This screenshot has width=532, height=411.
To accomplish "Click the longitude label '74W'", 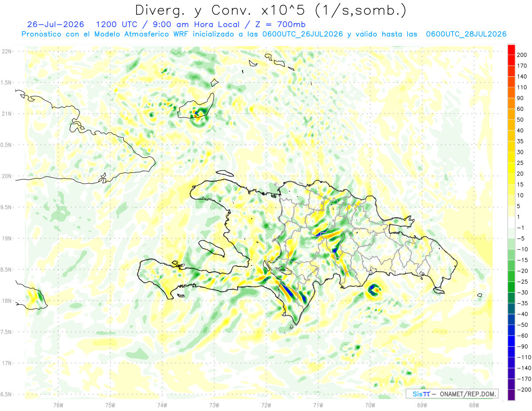I will pos(162,404).
